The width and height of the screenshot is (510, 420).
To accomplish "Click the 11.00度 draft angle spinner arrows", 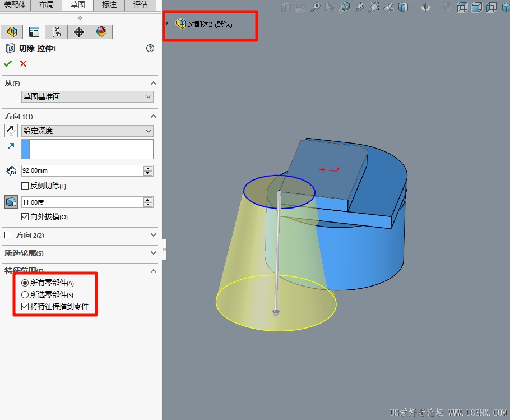I will pos(148,202).
